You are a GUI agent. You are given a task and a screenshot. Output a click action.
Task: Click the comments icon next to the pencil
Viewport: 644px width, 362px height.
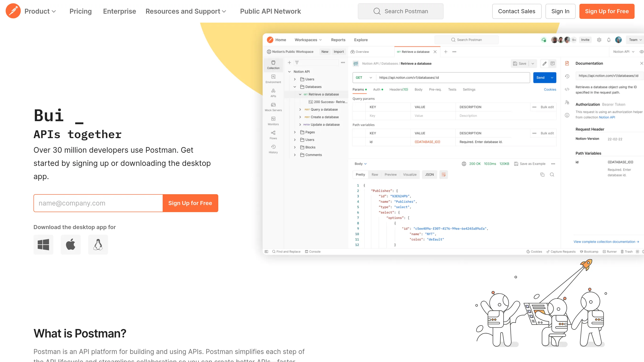click(553, 63)
